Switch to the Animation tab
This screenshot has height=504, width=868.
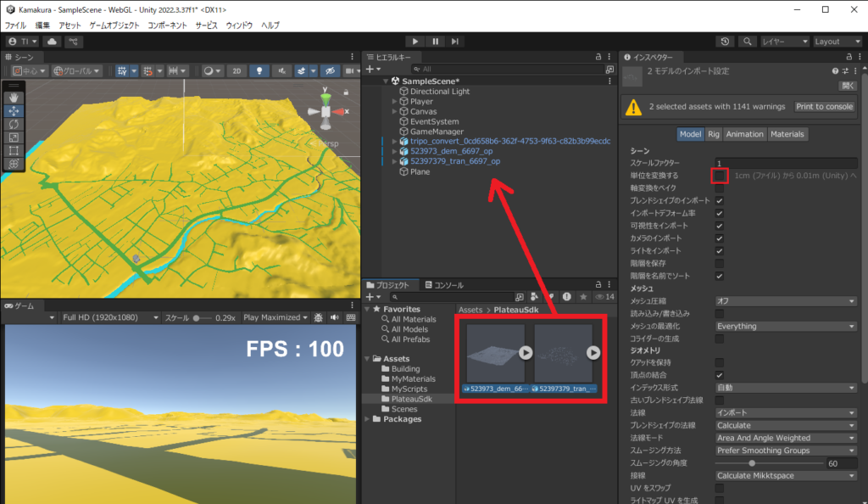[744, 134]
